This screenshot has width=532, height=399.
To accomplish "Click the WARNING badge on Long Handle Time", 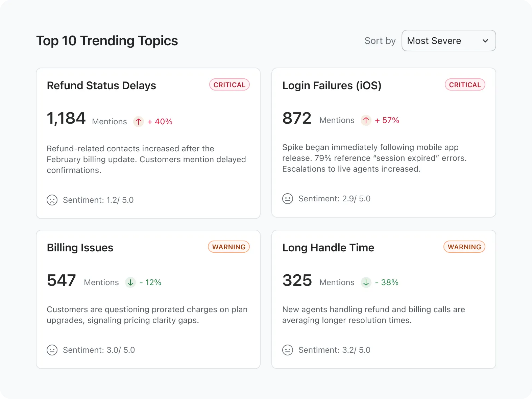I will (464, 247).
